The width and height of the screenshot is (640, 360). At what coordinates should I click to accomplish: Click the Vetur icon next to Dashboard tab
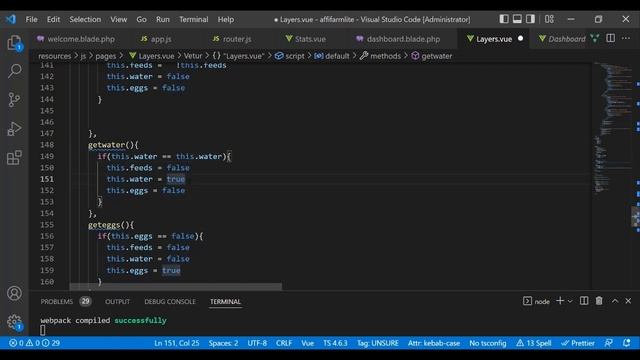(x=595, y=38)
